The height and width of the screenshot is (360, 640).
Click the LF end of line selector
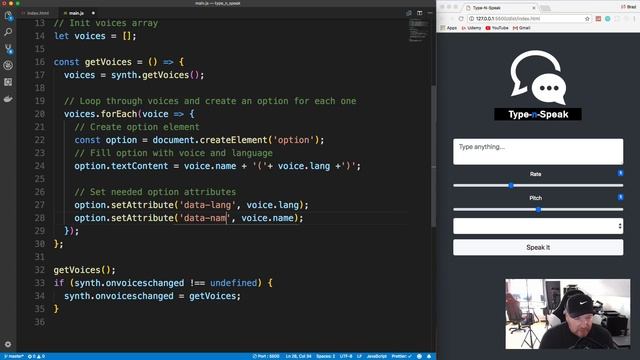point(359,356)
